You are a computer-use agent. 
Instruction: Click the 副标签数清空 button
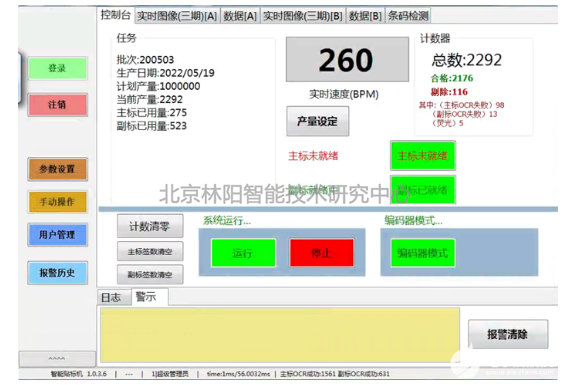[150, 275]
